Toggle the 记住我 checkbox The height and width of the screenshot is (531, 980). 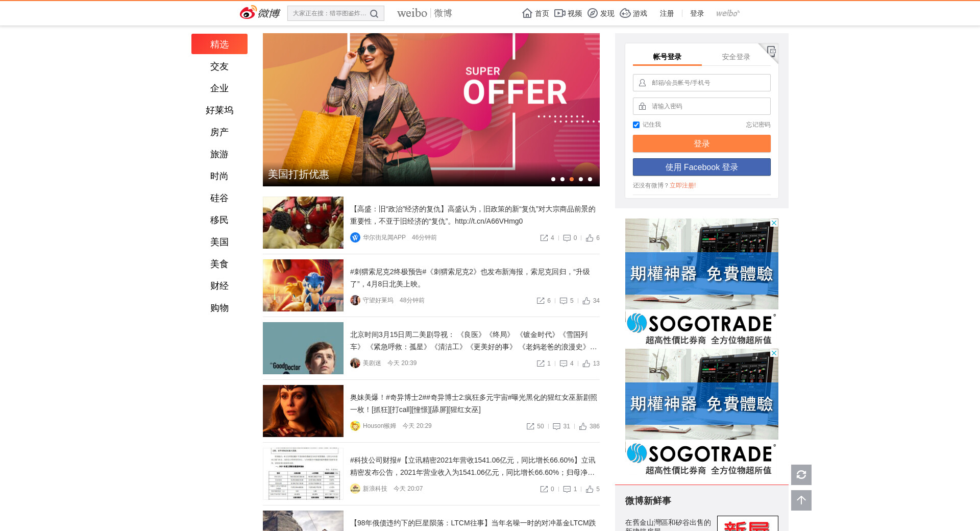(x=636, y=125)
